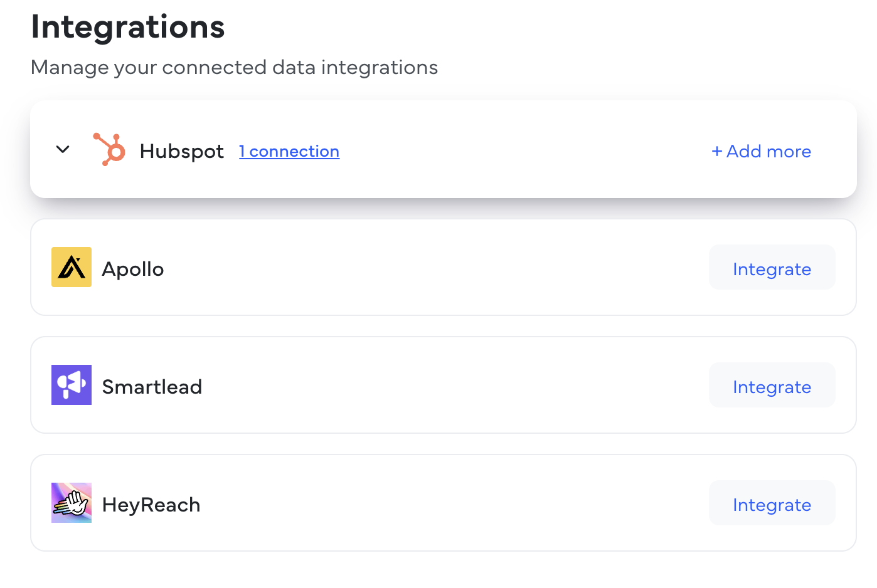Open the 1 connection link
877x588 pixels.
point(289,152)
